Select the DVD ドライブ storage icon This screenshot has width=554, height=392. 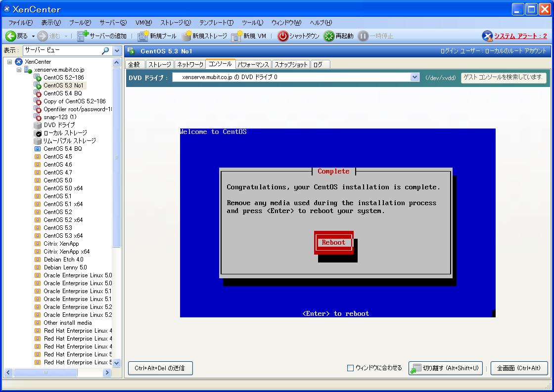[x=38, y=125]
